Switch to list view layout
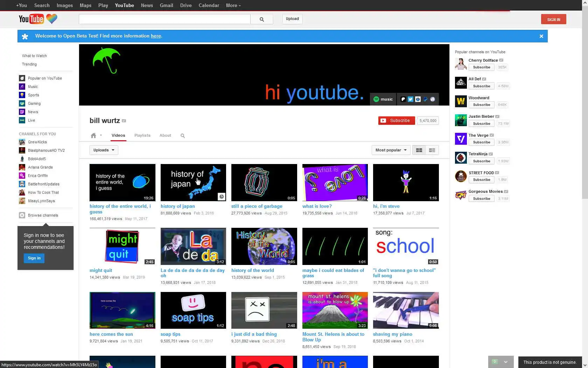Screen dimensions: 588x368 click(432, 150)
